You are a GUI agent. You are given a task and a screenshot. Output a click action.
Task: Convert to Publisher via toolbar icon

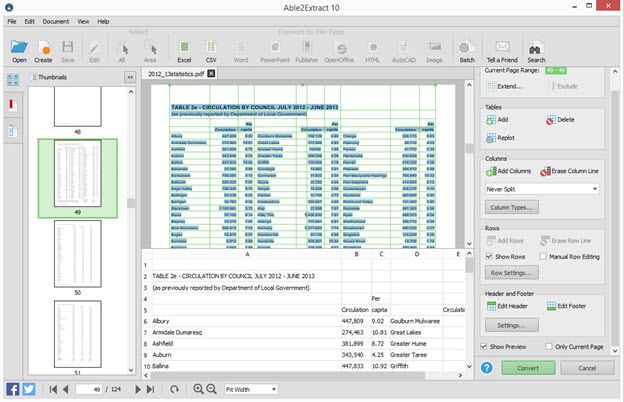tap(307, 51)
